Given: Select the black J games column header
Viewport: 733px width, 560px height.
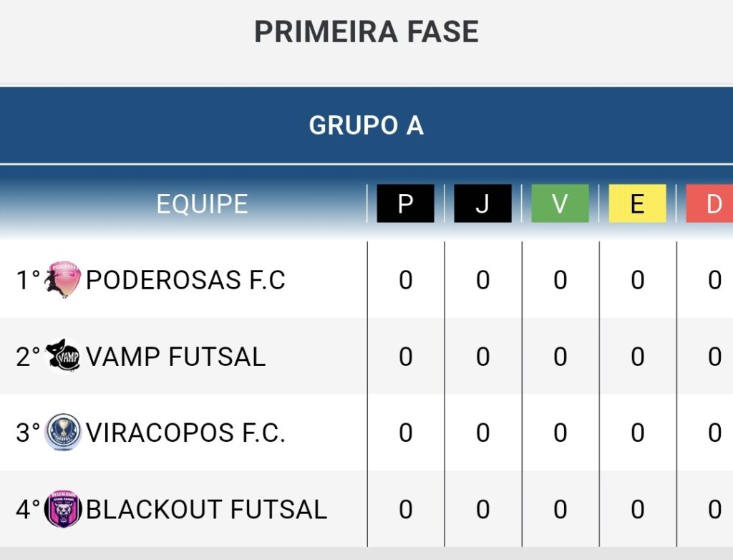Looking at the screenshot, I should (x=482, y=203).
